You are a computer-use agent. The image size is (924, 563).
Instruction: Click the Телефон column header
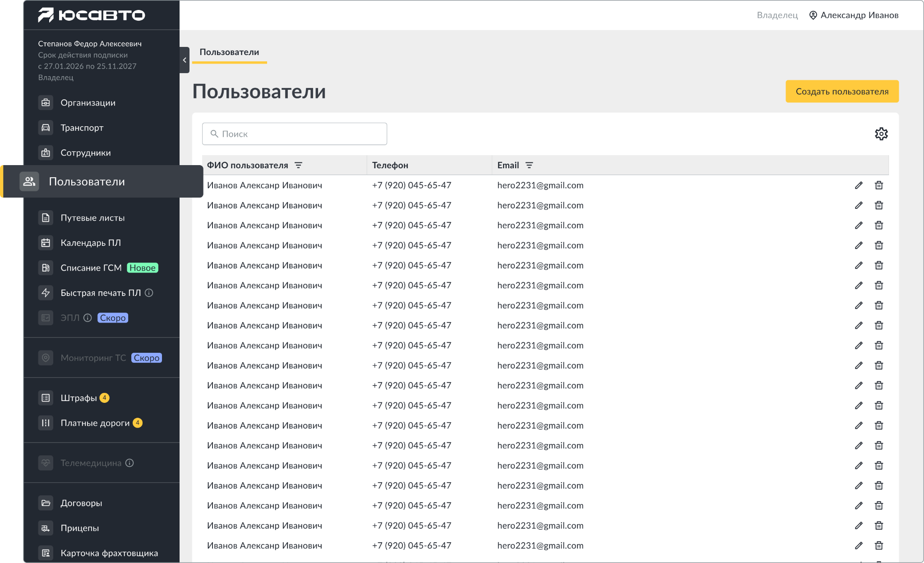point(390,165)
